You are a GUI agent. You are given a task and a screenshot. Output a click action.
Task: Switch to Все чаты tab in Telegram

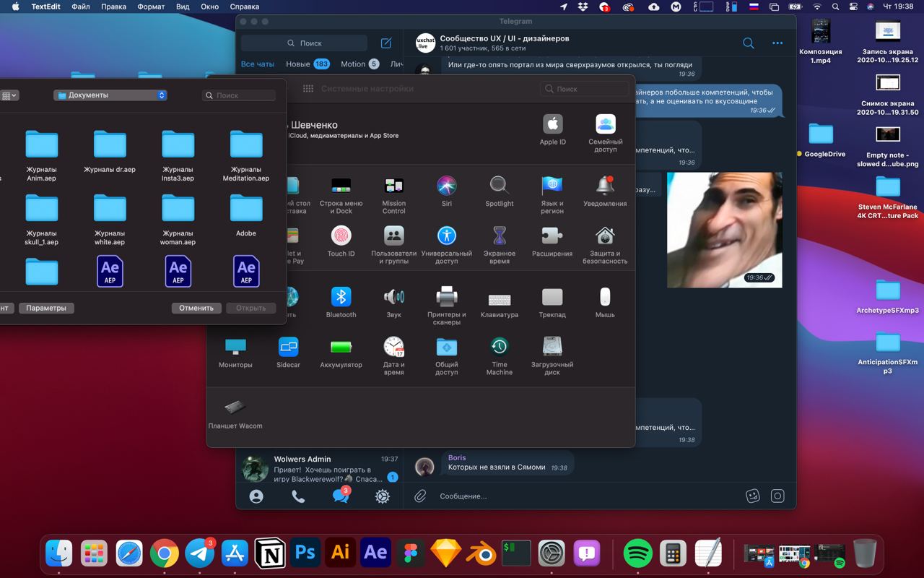pyautogui.click(x=258, y=64)
